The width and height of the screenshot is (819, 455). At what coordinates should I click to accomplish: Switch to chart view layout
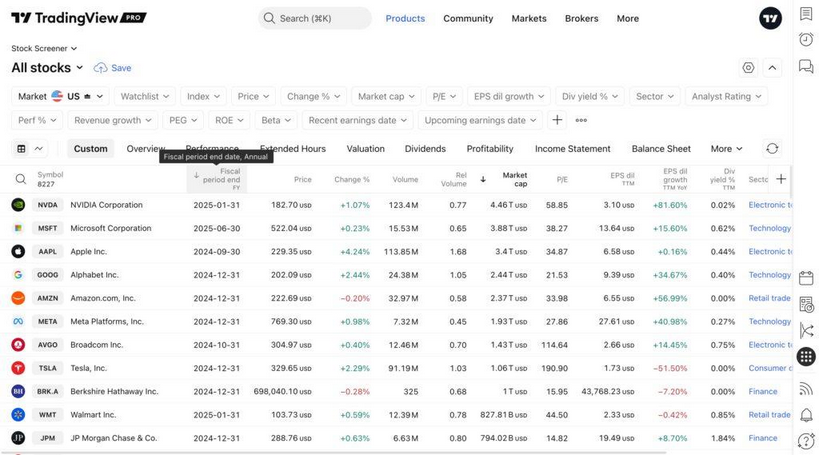click(39, 148)
